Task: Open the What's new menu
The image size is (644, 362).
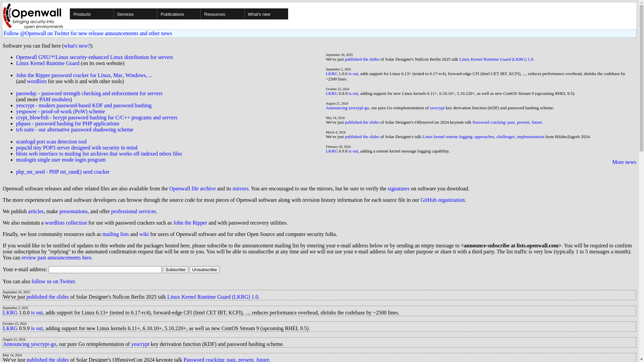Action: [x=266, y=14]
